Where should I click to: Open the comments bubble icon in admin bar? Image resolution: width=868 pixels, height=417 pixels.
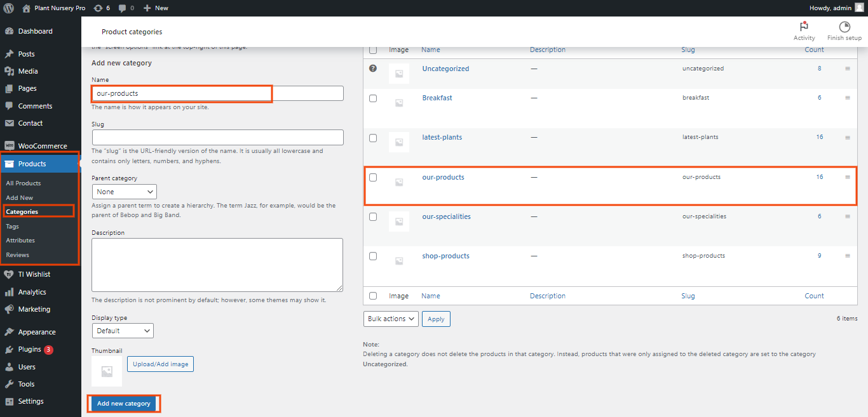pyautogui.click(x=122, y=8)
